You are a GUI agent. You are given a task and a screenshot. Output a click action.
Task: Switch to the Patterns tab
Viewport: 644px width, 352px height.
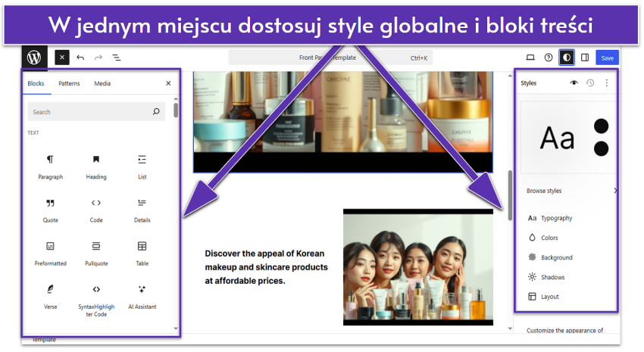[x=69, y=83]
